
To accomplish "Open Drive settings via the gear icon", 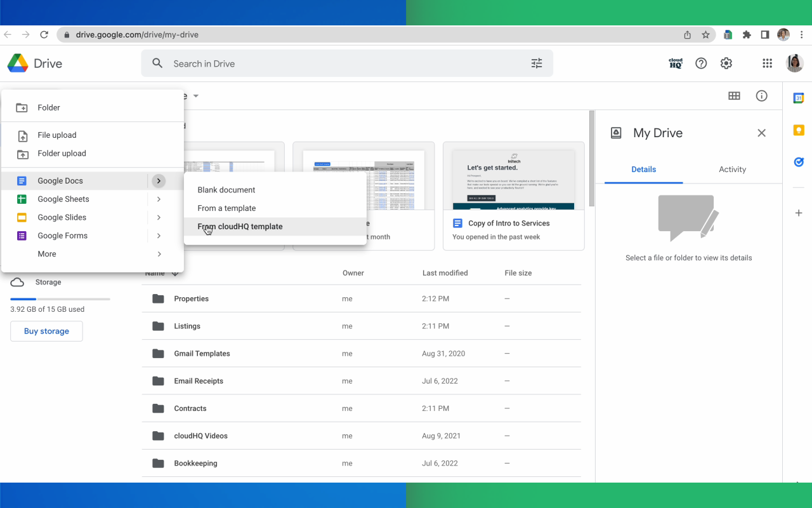I will pos(726,63).
